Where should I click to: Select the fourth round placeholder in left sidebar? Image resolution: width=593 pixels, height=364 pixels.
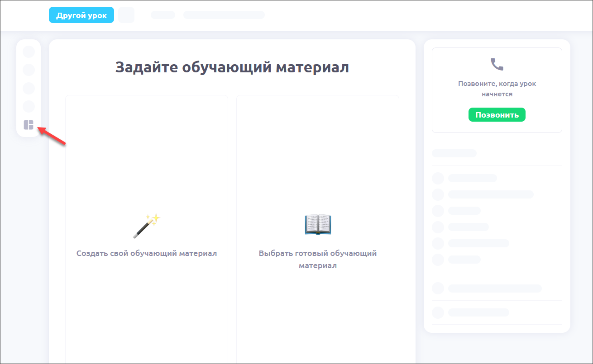pos(29,106)
